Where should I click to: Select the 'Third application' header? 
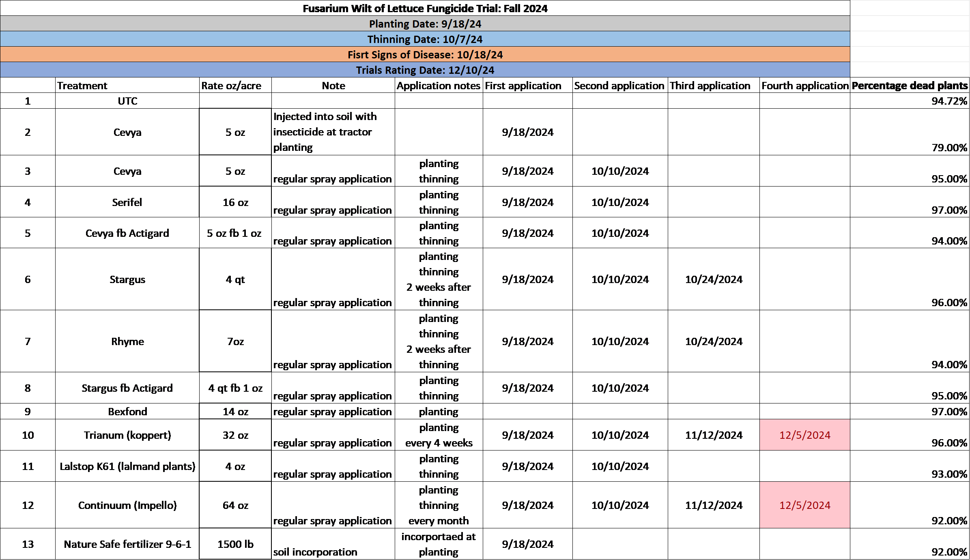pyautogui.click(x=714, y=85)
